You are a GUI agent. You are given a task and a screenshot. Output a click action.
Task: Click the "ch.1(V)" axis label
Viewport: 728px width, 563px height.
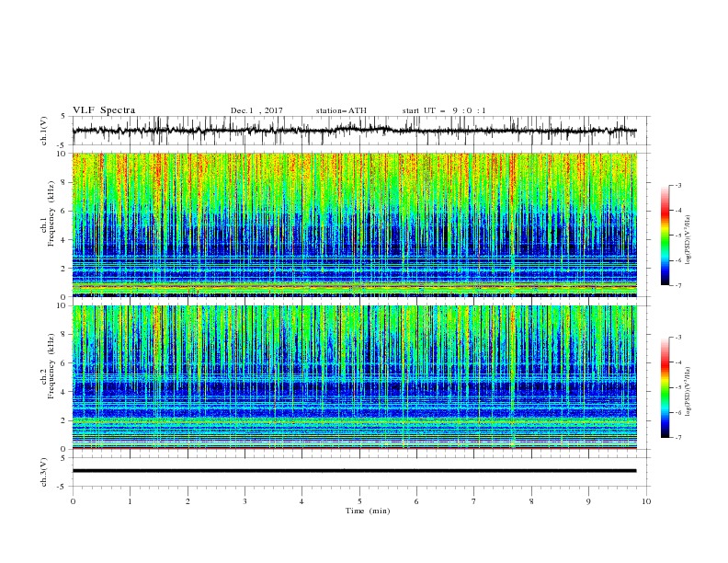click(44, 131)
